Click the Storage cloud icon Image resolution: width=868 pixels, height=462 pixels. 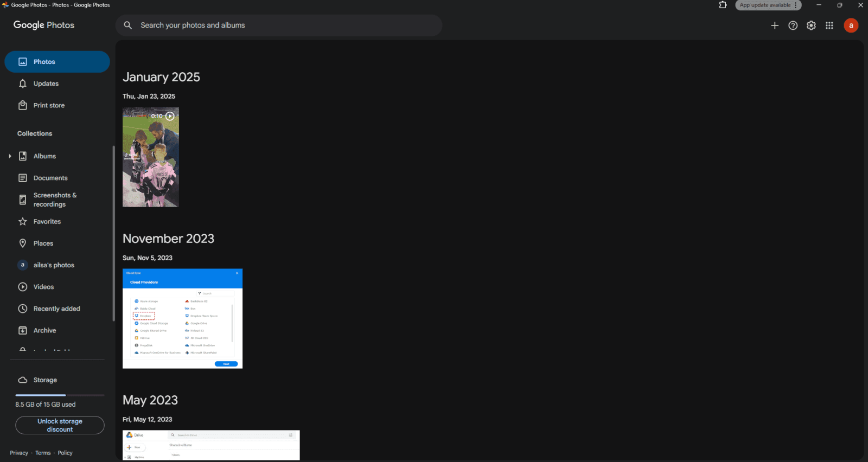[x=23, y=380]
